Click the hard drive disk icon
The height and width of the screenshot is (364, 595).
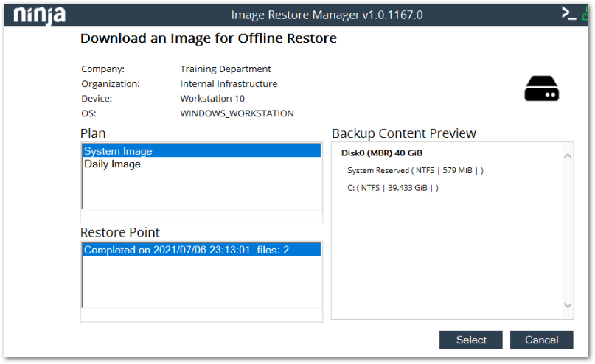(x=541, y=88)
